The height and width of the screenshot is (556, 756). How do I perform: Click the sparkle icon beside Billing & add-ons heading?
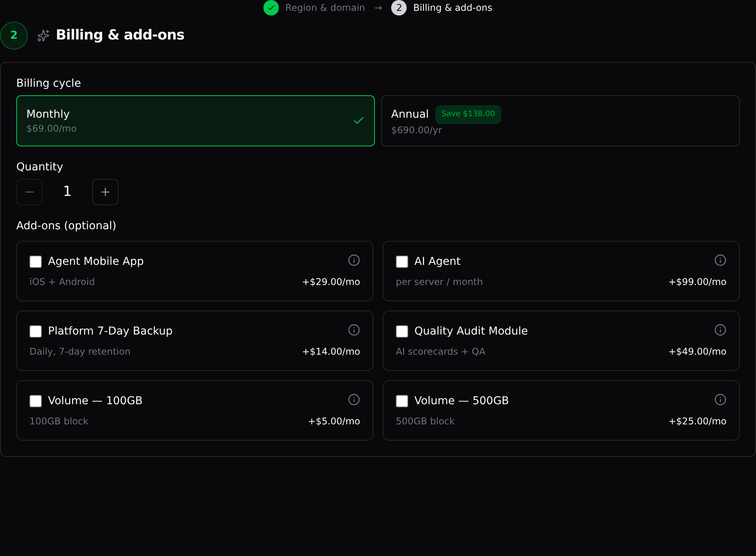coord(43,36)
